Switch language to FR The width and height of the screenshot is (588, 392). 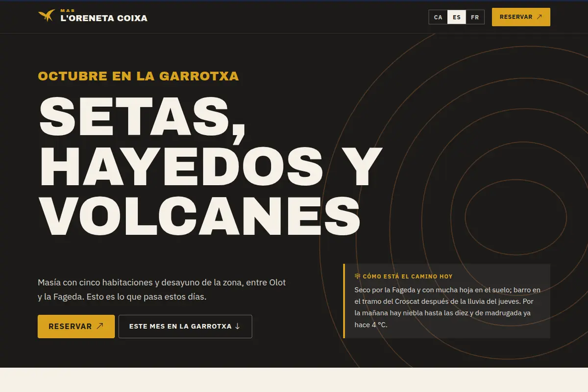(x=475, y=17)
